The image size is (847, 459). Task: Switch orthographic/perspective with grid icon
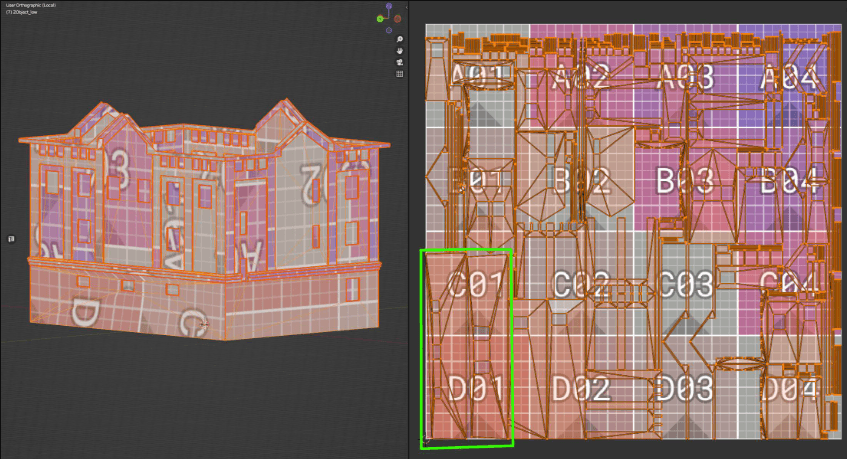click(399, 73)
